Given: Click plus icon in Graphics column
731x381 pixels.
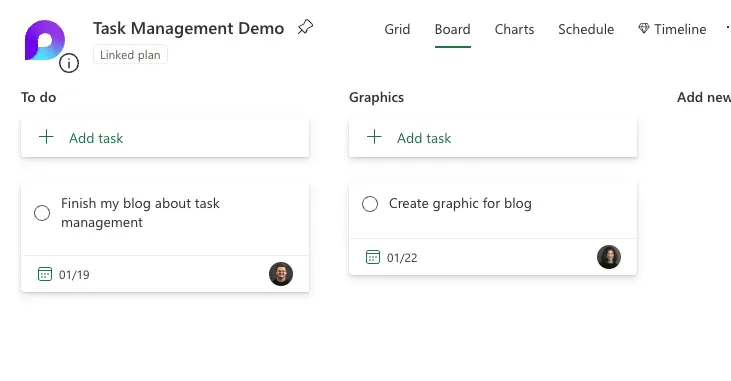Looking at the screenshot, I should [x=374, y=137].
